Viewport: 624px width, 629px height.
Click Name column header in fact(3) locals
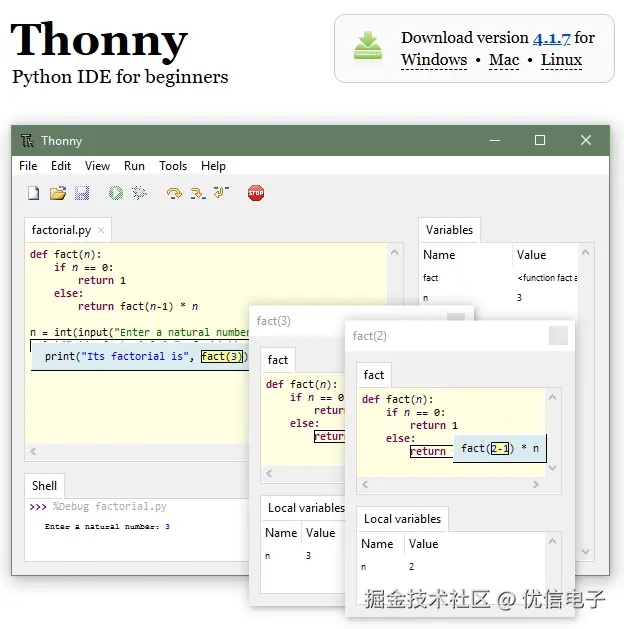(281, 533)
